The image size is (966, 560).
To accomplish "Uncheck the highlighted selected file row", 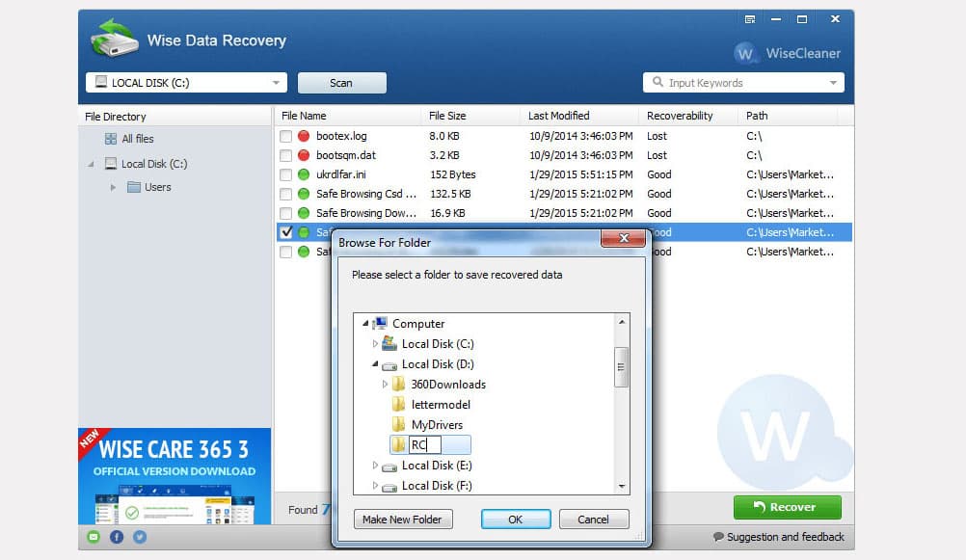I will 286,232.
